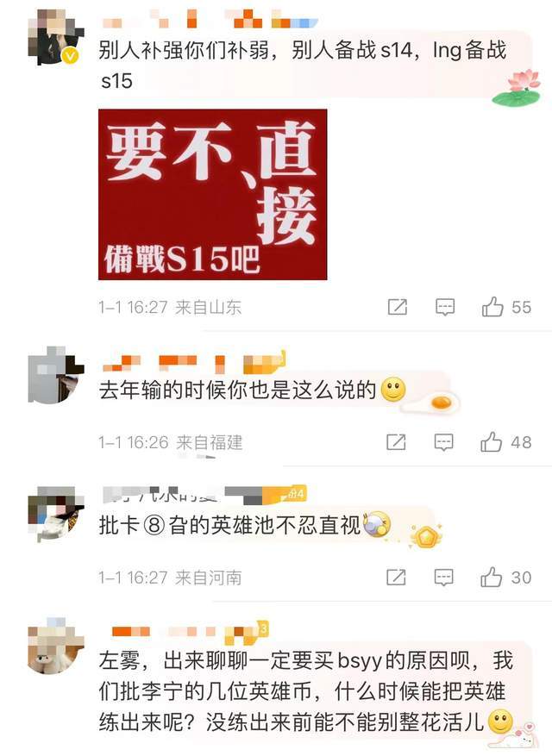Screen dimensions: 552x756
Task: Repost the 河南 comment
Action: (x=396, y=577)
